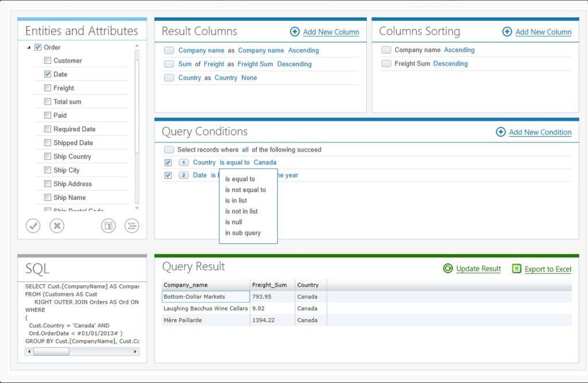Open None sort dropdown for Country column
Image resolution: width=588 pixels, height=383 pixels.
coord(249,78)
